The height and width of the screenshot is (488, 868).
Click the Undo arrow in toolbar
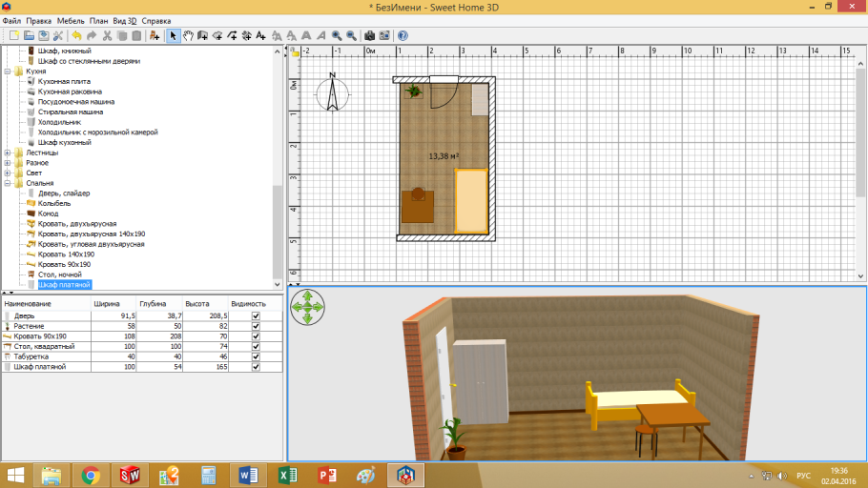point(76,35)
